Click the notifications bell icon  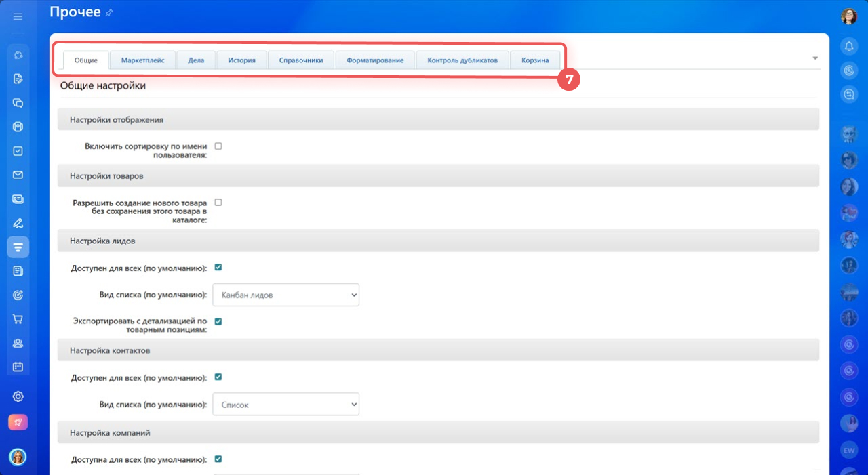[848, 46]
